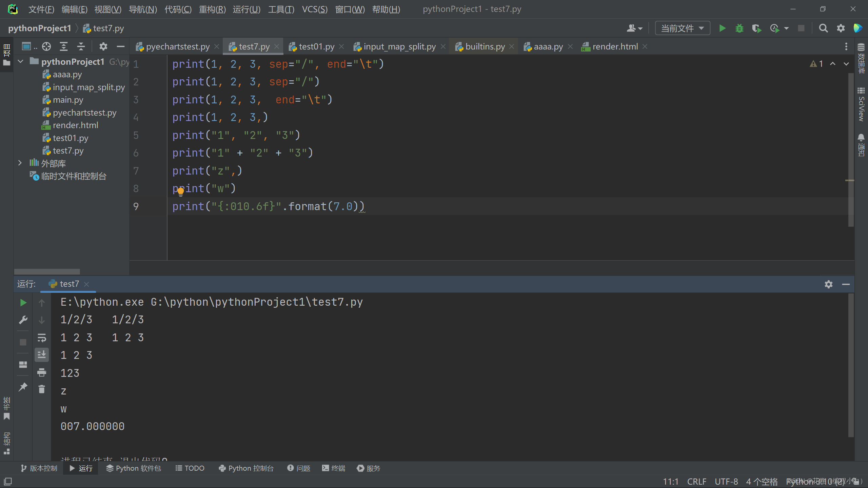Restore layout icon in run panel
868x488 pixels.
point(23,365)
